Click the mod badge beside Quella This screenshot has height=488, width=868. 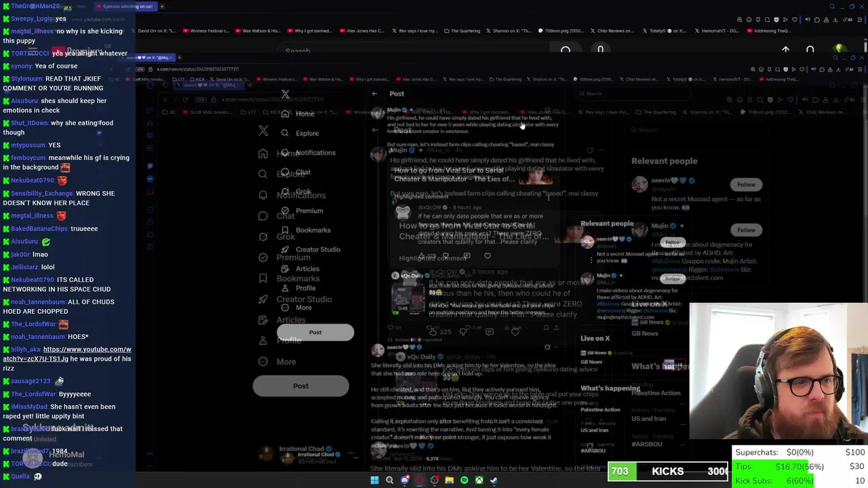[6, 476]
